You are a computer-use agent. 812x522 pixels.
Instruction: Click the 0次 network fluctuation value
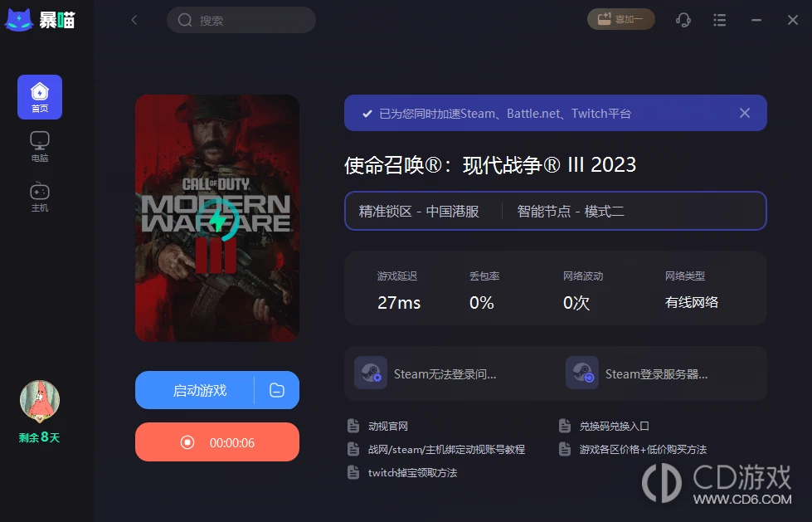[x=576, y=302]
